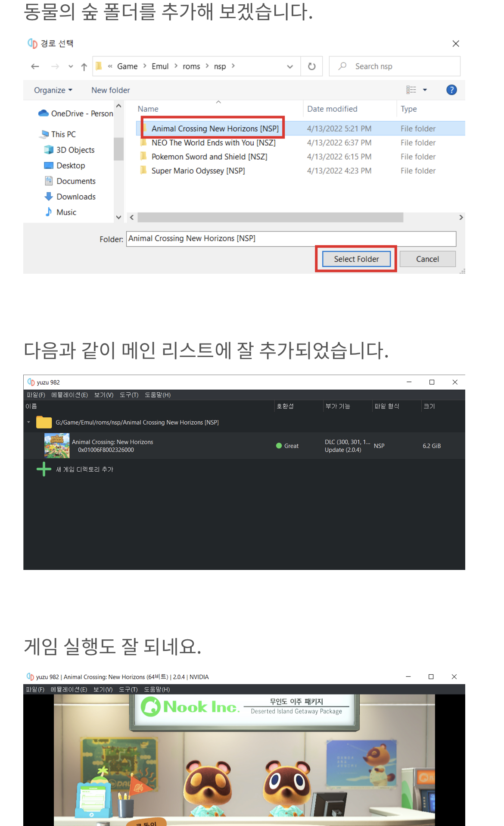This screenshot has width=504, height=826.
Task: Maximize the yuzu 982 game list window
Action: [x=432, y=382]
